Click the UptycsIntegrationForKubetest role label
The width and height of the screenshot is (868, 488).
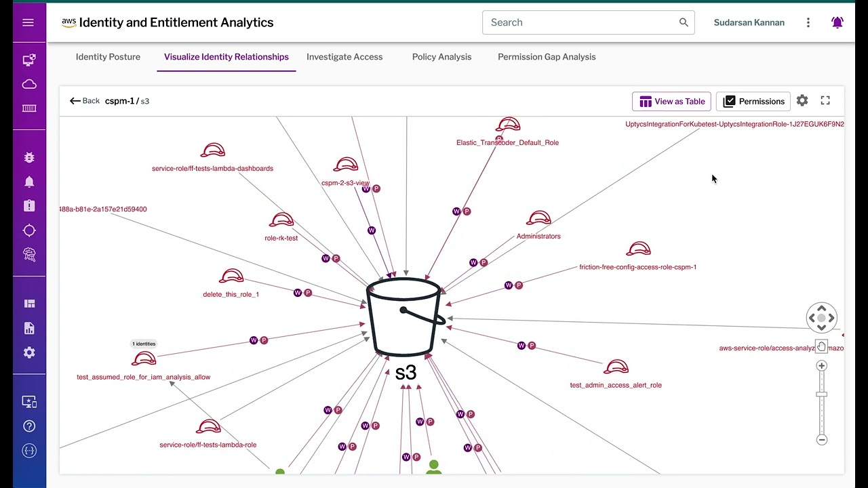point(734,124)
